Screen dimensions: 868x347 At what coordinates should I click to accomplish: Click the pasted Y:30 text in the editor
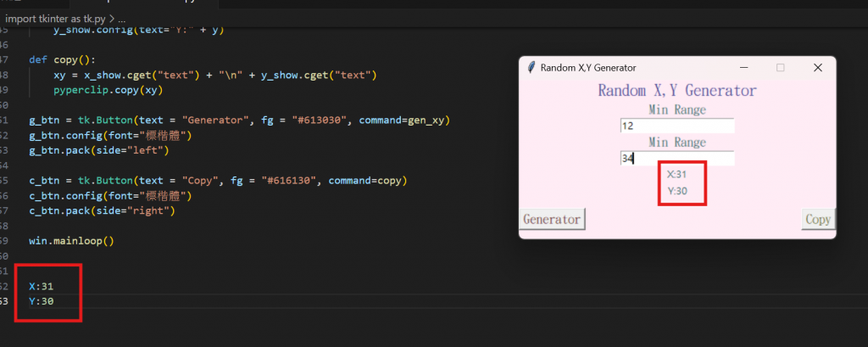[41, 301]
